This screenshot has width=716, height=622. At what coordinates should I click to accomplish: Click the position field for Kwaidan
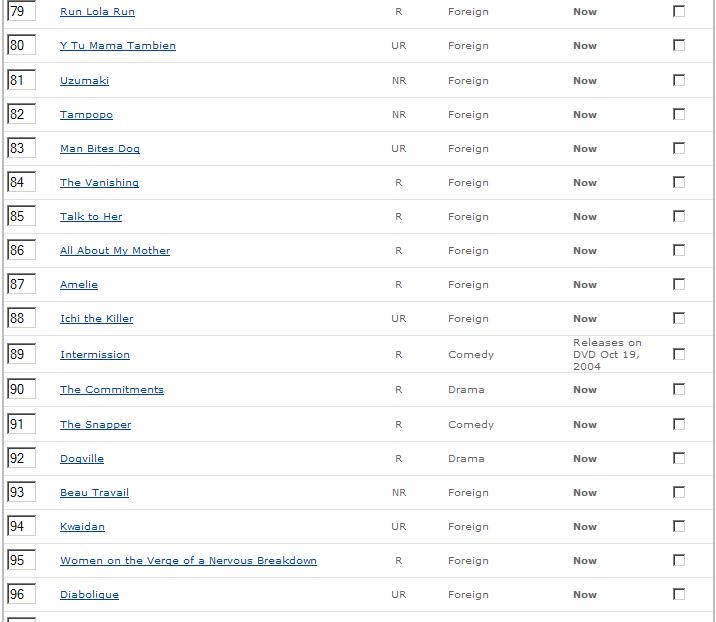pyautogui.click(x=21, y=526)
